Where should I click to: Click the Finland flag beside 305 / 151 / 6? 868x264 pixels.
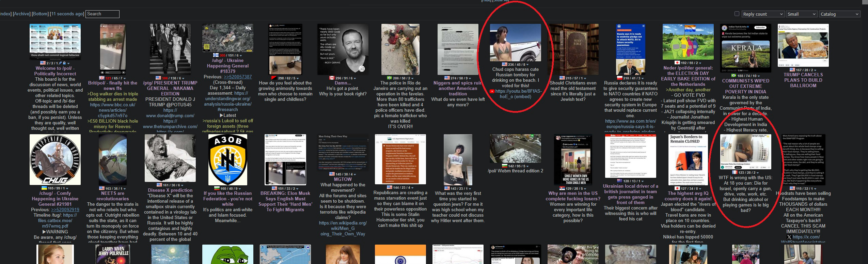pyautogui.click(x=216, y=55)
